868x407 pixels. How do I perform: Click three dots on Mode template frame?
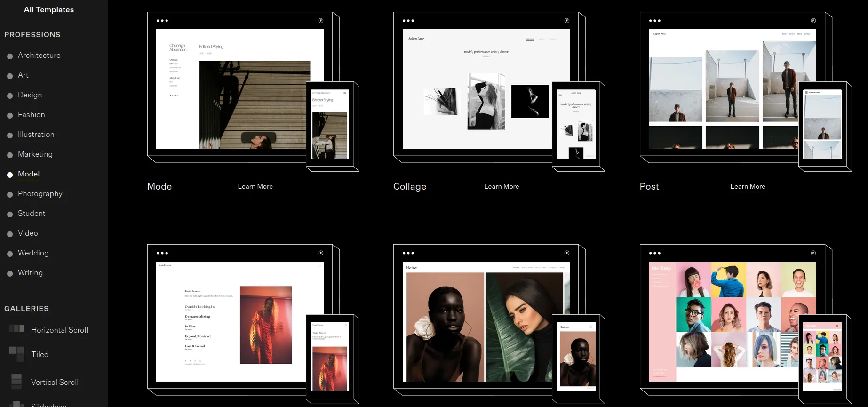point(162,21)
